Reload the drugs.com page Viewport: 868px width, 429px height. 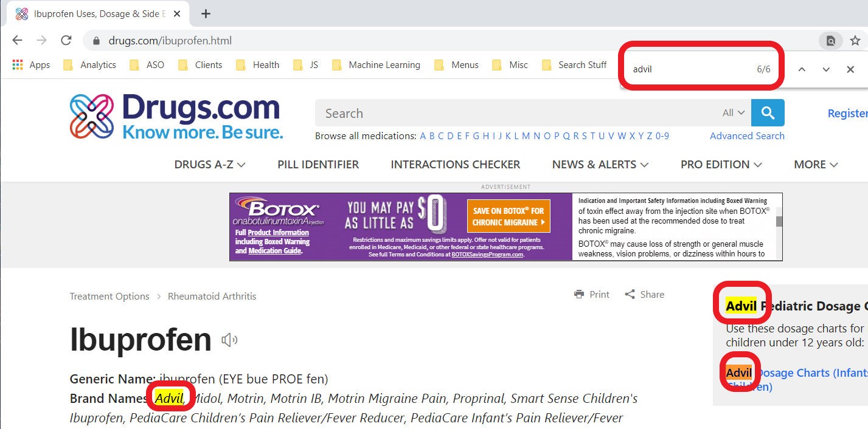66,41
